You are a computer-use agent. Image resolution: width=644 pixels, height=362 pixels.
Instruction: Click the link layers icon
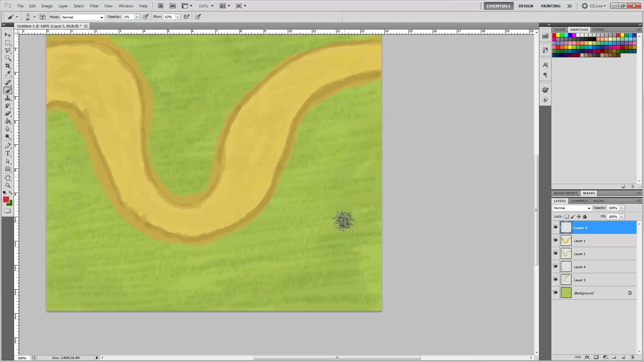point(578,357)
